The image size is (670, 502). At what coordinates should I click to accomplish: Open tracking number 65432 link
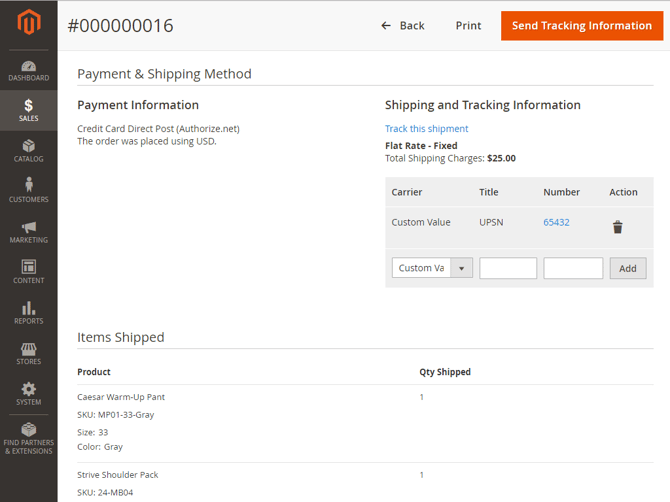point(556,222)
